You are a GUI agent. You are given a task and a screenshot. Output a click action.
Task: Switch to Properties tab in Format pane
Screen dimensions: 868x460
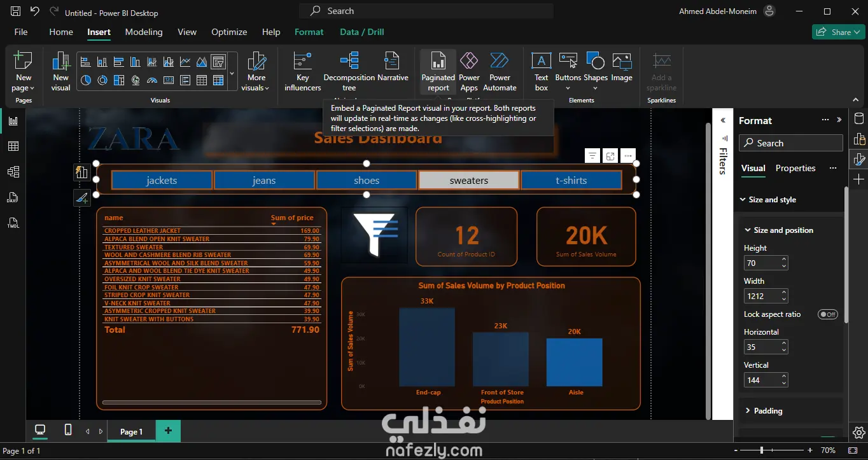click(795, 168)
